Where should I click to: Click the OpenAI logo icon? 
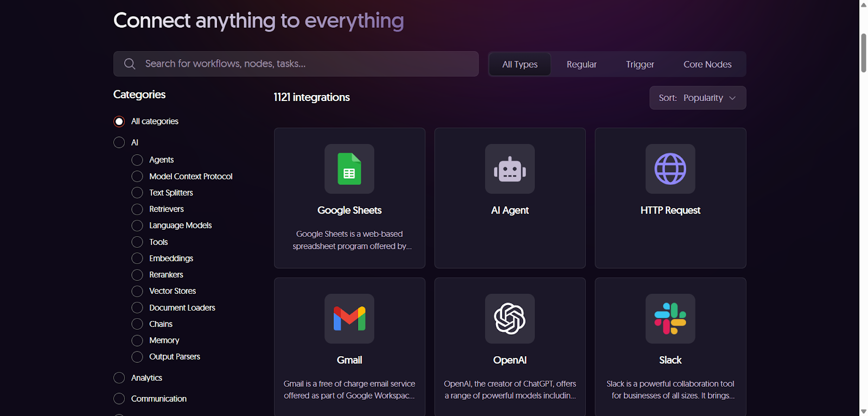pos(510,319)
